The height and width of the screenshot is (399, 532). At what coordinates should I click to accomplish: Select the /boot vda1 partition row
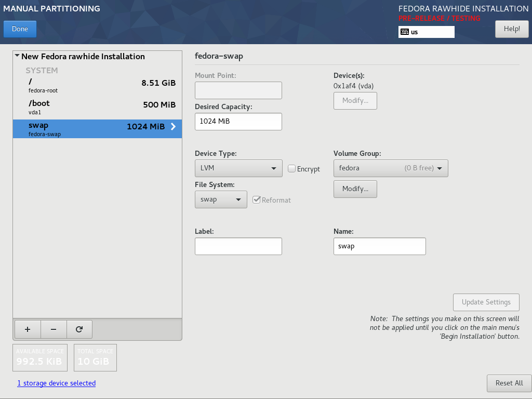(x=97, y=107)
